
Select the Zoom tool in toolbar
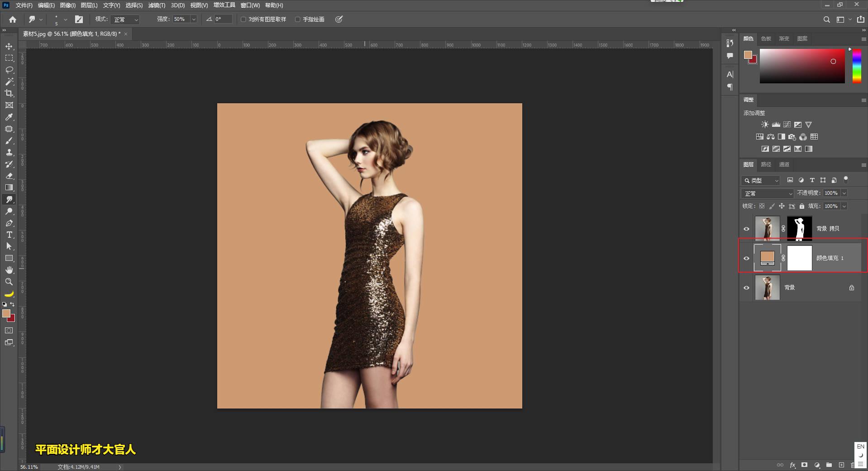click(9, 282)
